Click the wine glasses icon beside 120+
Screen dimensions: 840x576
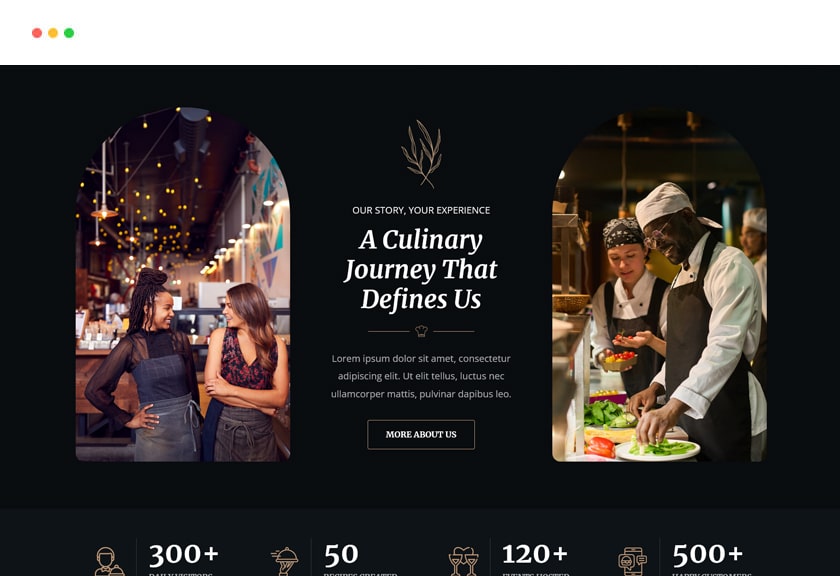pos(463,562)
